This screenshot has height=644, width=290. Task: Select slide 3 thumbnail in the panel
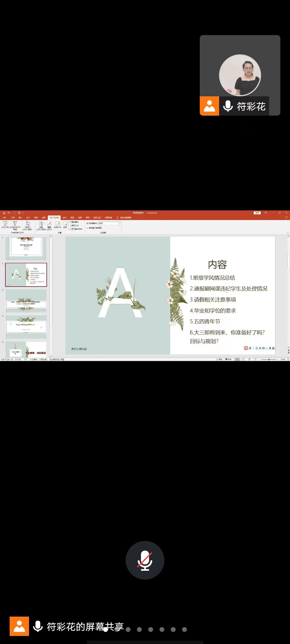tap(26, 301)
